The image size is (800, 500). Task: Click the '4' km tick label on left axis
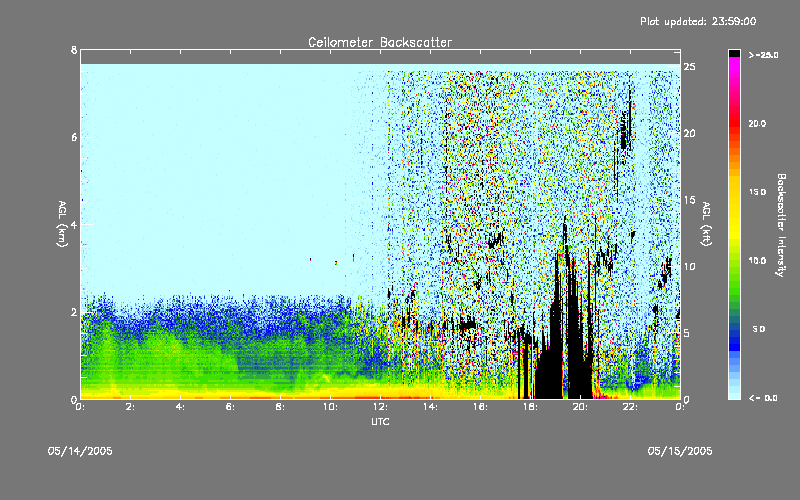pyautogui.click(x=74, y=224)
